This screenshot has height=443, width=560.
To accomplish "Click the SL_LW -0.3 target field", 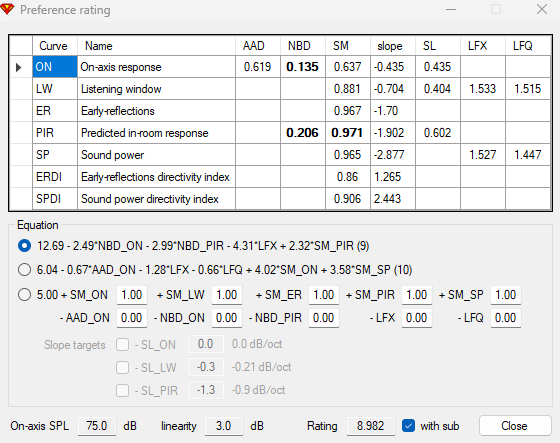I will pos(206,367).
